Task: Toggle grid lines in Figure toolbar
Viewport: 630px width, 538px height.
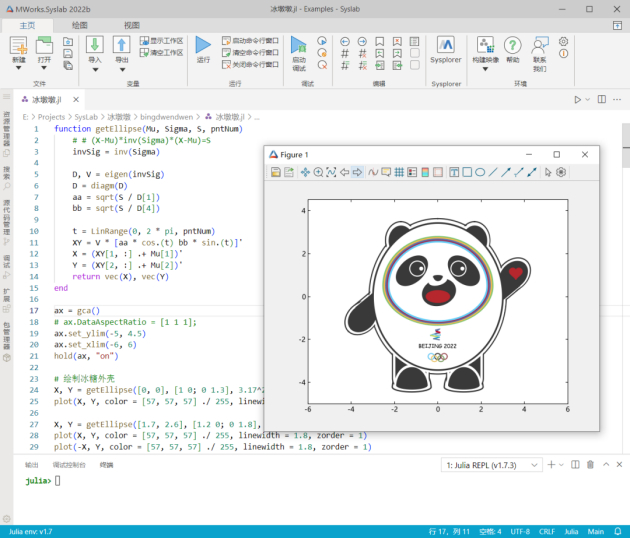Action: point(399,172)
